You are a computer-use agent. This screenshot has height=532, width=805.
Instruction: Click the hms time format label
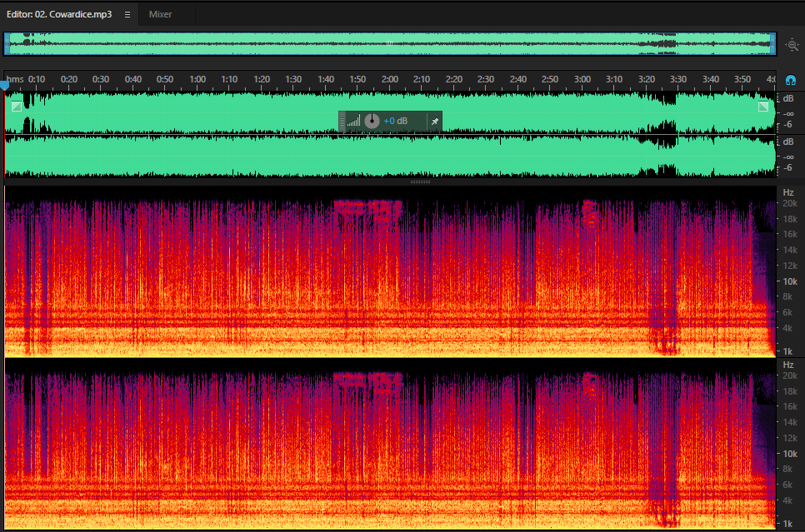[15, 80]
